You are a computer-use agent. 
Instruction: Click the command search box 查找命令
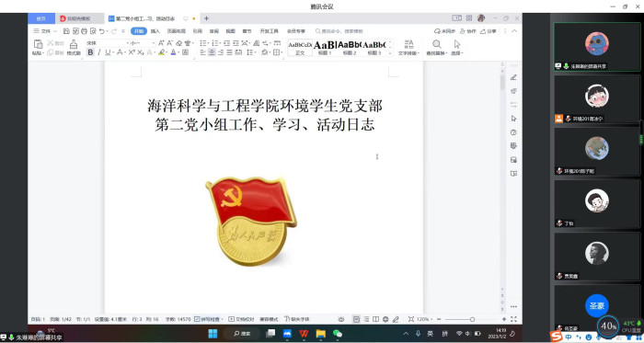[x=340, y=31]
